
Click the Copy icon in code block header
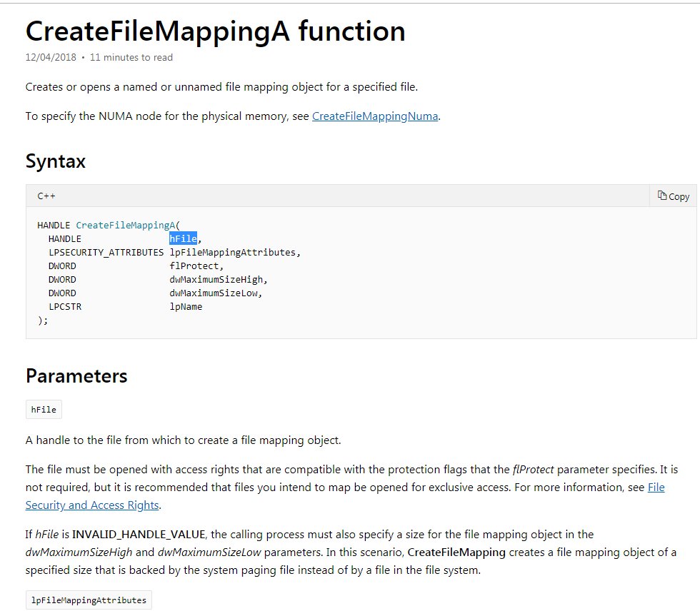(x=662, y=196)
